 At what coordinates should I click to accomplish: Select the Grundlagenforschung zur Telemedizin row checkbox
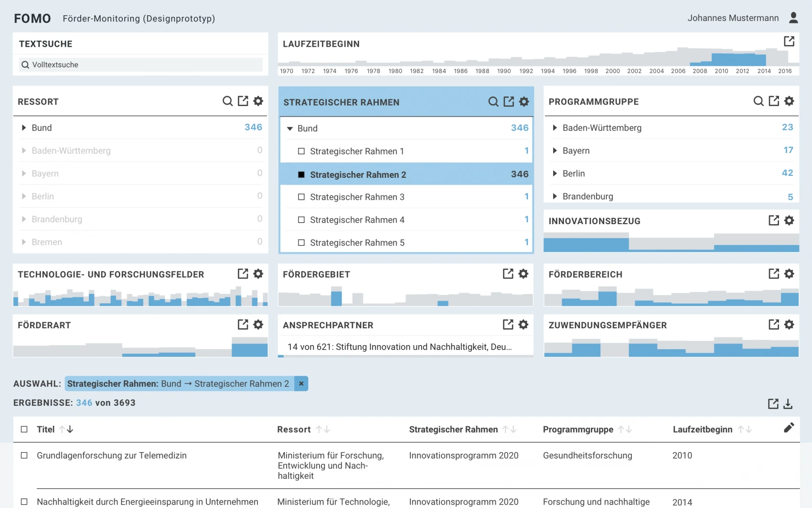24,455
